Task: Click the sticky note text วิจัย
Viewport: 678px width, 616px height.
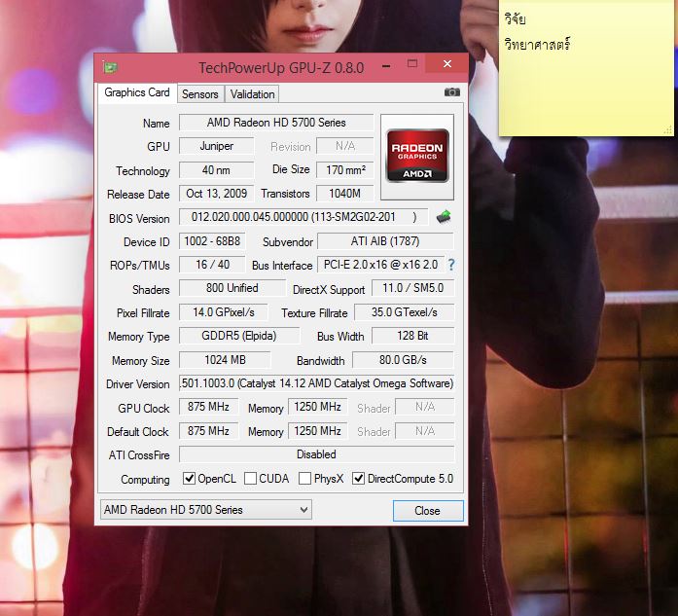Action: pos(515,18)
